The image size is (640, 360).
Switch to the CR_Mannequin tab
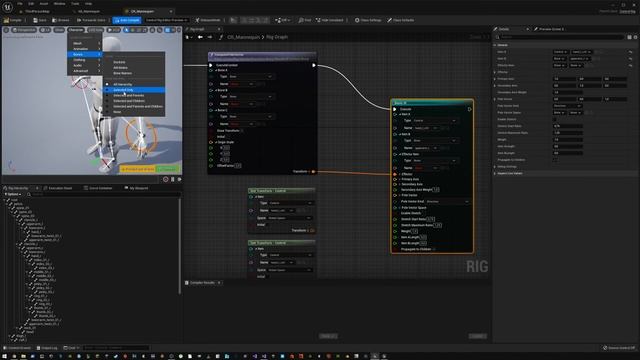(142, 11)
